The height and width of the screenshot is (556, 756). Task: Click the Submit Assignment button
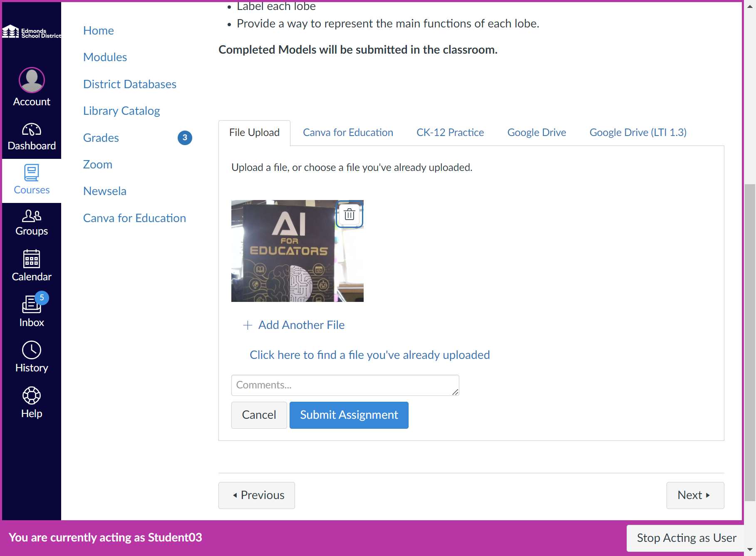coord(349,415)
